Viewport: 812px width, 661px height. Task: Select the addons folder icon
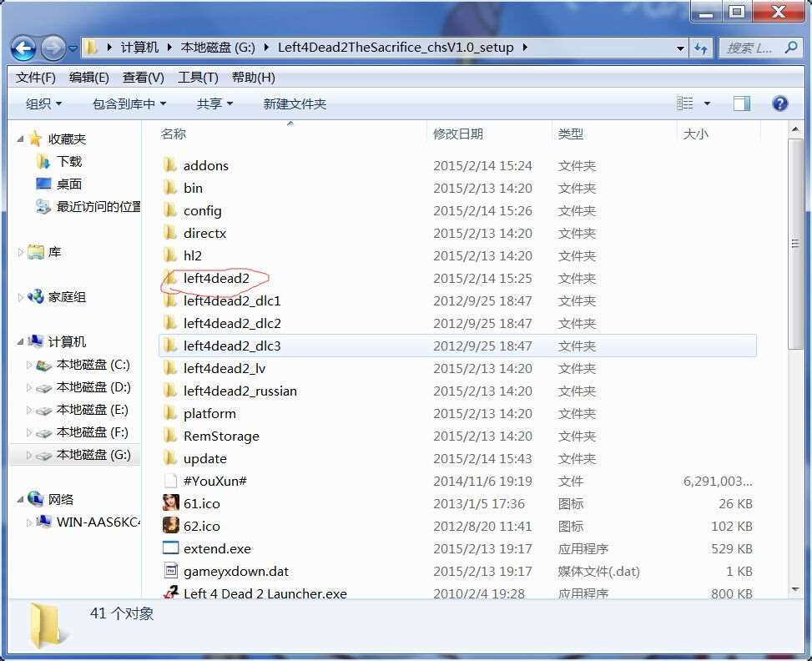click(170, 165)
